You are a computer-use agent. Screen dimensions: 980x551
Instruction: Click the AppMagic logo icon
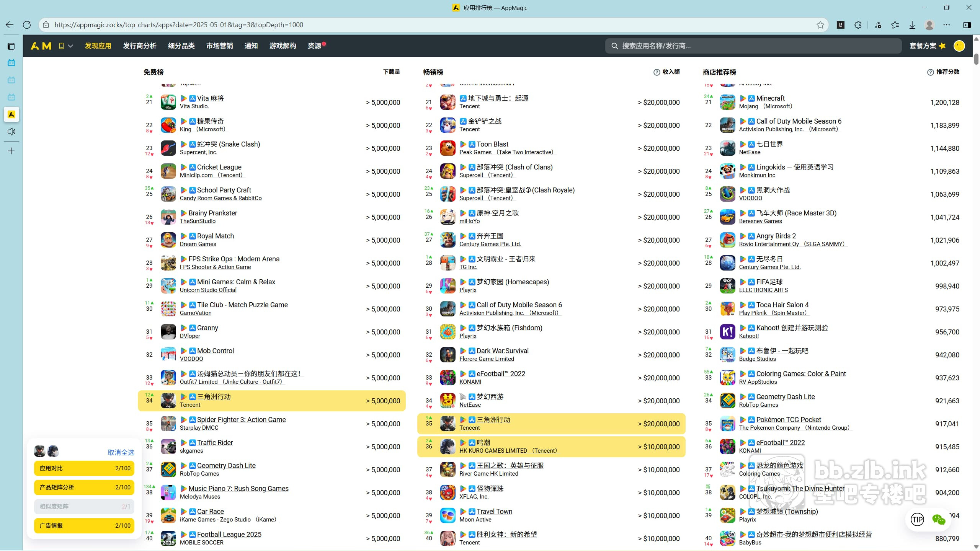[x=41, y=46]
